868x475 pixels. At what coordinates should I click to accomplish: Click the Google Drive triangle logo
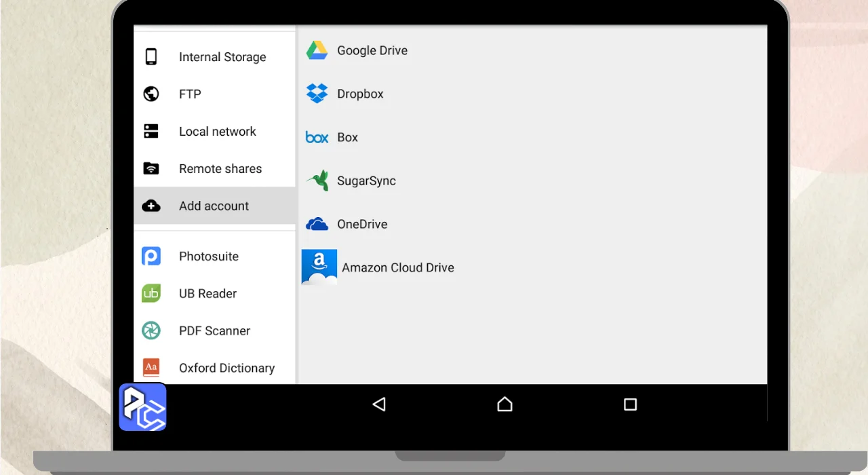[x=317, y=50]
